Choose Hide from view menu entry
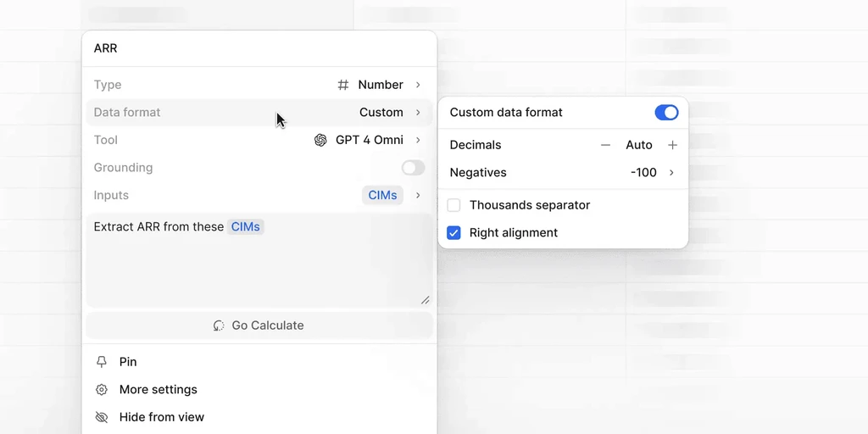 tap(259, 417)
